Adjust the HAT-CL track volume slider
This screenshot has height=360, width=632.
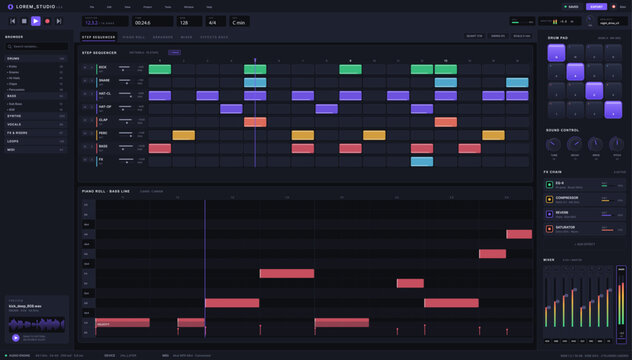[x=125, y=94]
